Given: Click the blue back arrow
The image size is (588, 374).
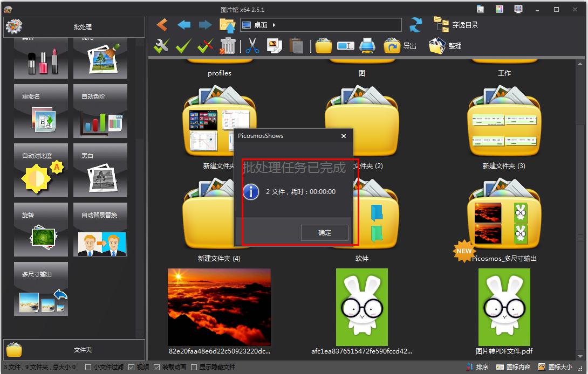Looking at the screenshot, I should [x=184, y=25].
